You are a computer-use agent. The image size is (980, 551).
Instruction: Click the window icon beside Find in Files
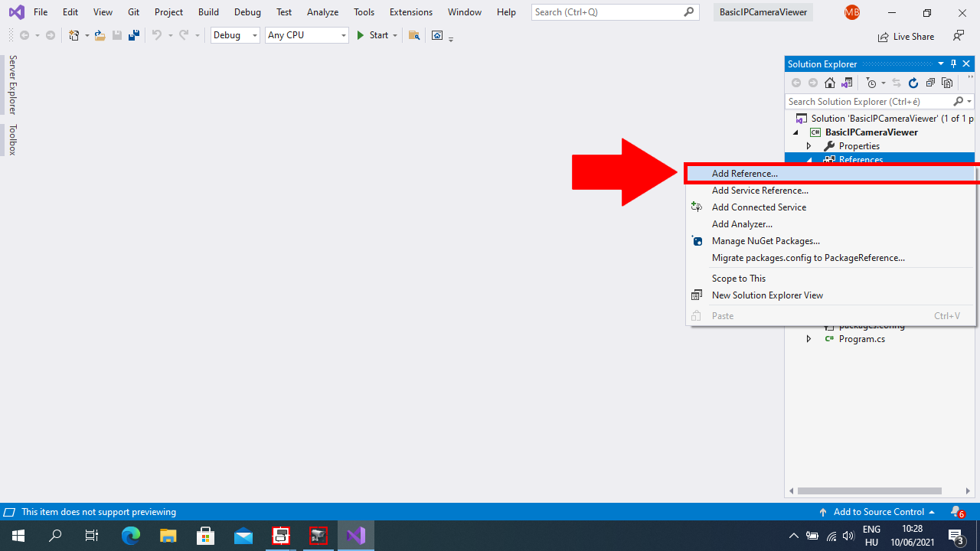tap(437, 35)
